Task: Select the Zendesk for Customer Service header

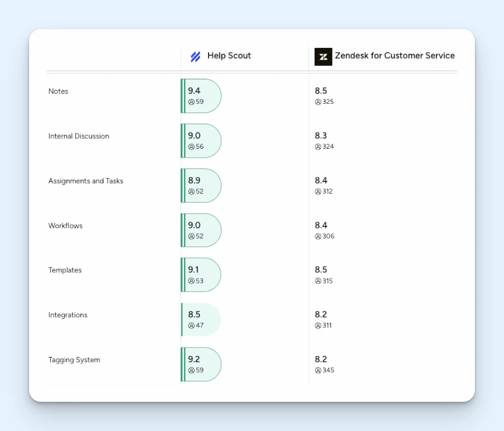Action: pyautogui.click(x=394, y=55)
